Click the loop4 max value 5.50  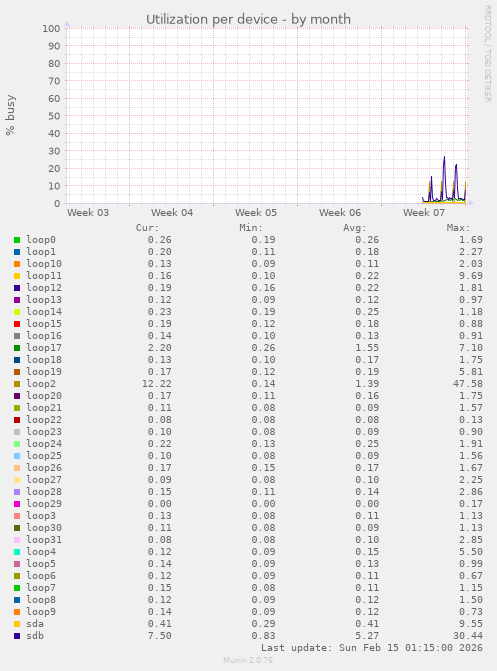(471, 552)
